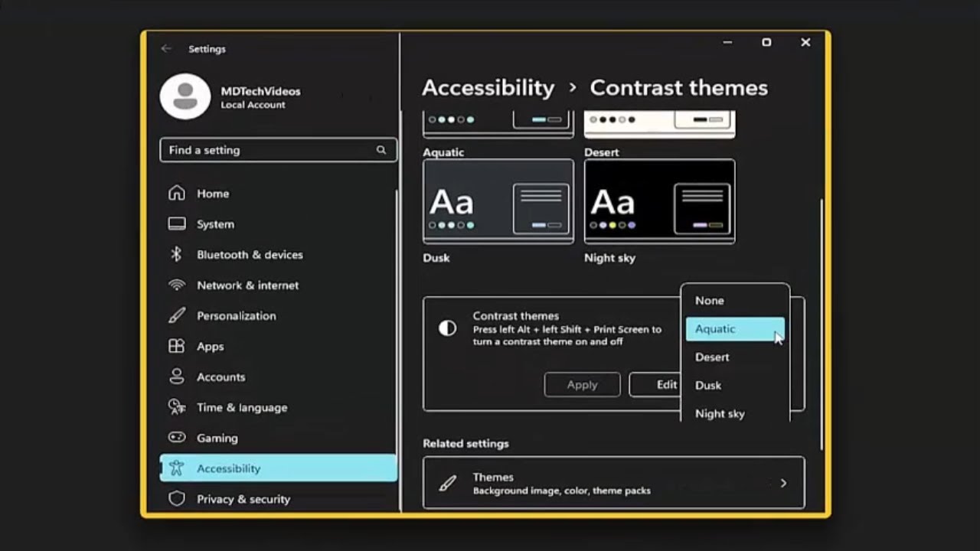Viewport: 980px width, 551px height.
Task: Click the Apply button
Action: coord(582,385)
